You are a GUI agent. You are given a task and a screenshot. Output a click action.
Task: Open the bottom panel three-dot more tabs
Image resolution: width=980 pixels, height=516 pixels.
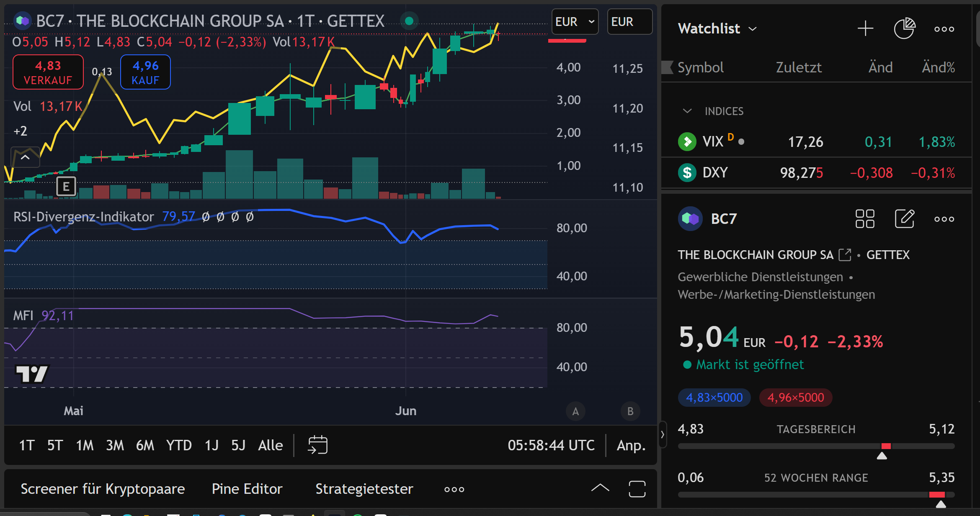pyautogui.click(x=454, y=489)
